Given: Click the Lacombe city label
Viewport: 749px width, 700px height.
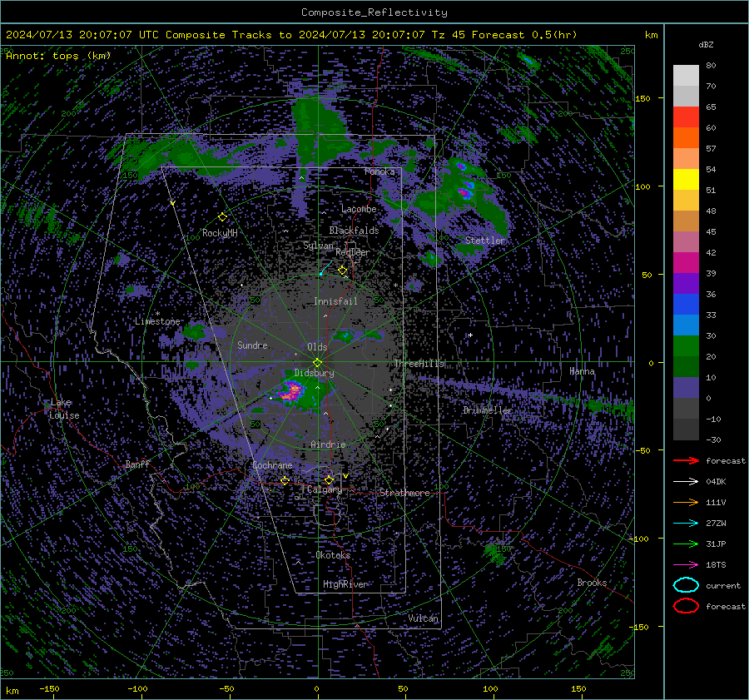Looking at the screenshot, I should tap(359, 209).
